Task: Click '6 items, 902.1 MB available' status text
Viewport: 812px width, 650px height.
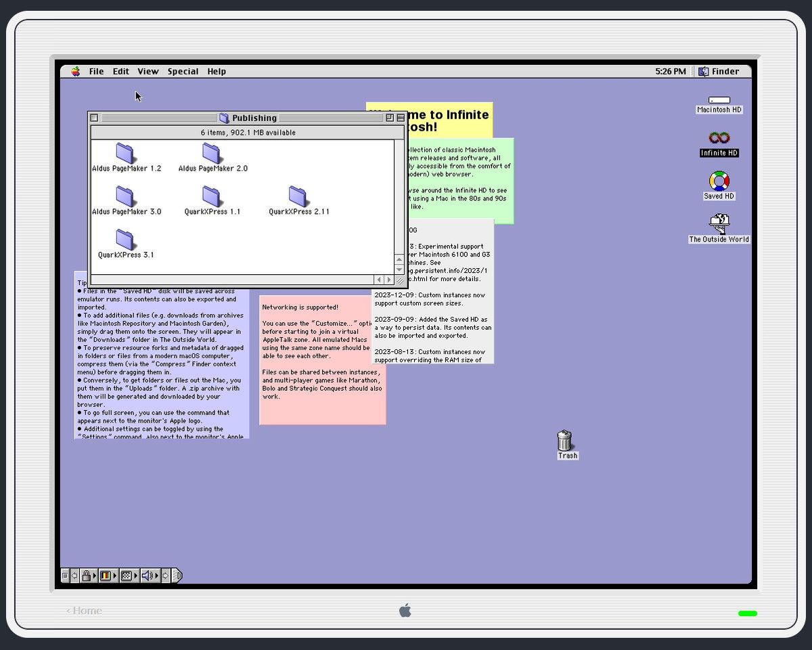Action: 248,133
